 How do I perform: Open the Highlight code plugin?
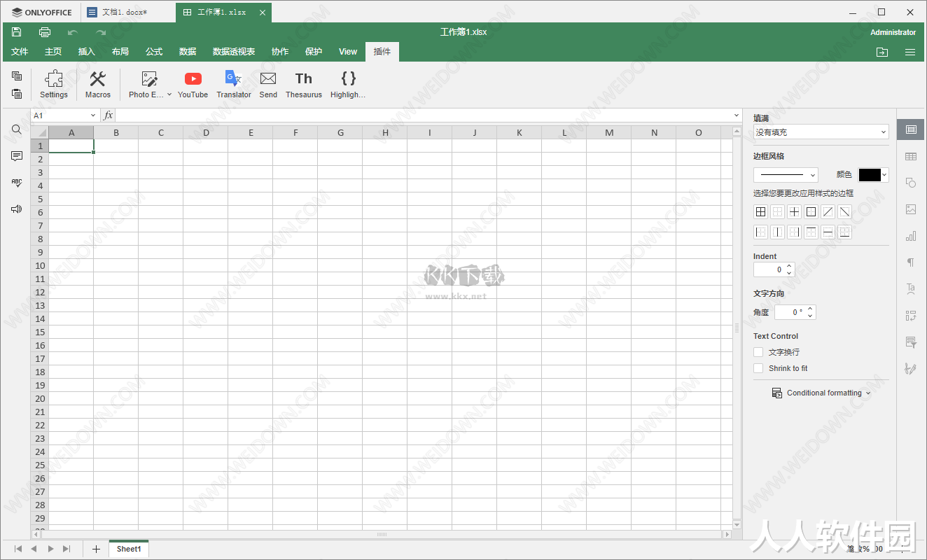[x=348, y=85]
